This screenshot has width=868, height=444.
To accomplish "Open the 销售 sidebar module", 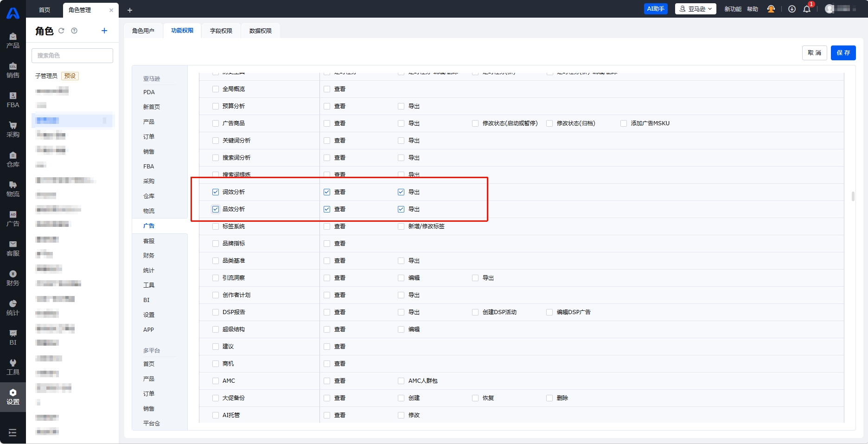I will pyautogui.click(x=13, y=71).
